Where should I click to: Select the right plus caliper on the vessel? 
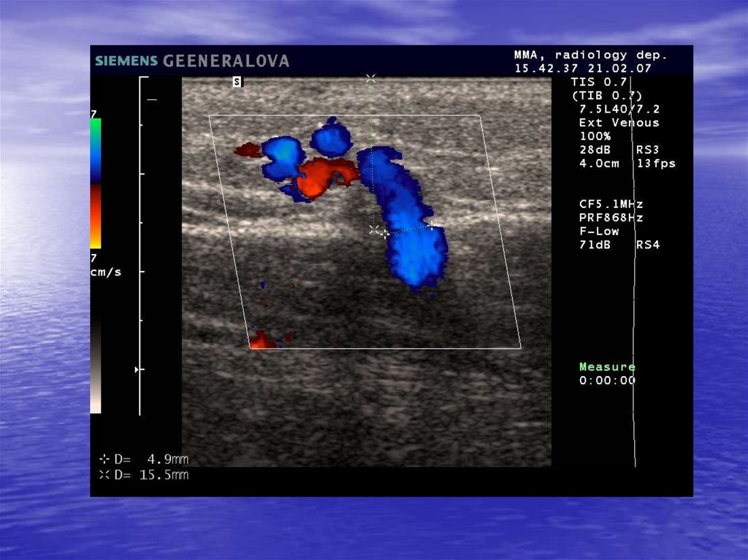tap(431, 225)
